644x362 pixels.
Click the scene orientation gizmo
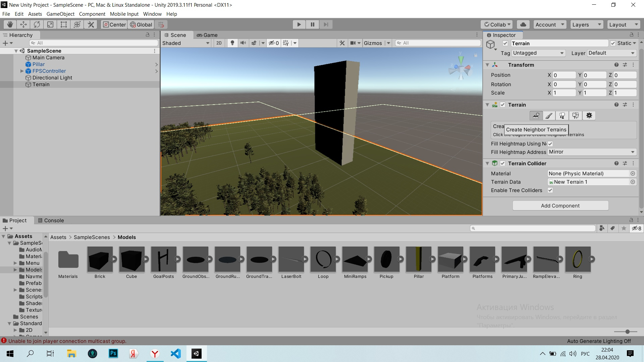click(x=461, y=68)
